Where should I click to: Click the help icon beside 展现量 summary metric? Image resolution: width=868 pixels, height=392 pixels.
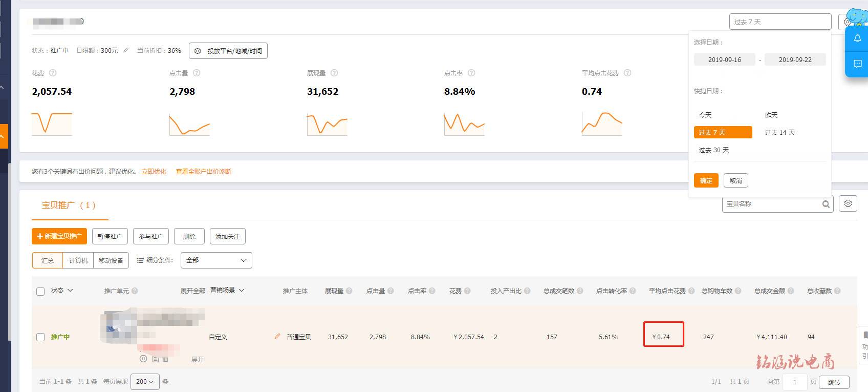(334, 73)
